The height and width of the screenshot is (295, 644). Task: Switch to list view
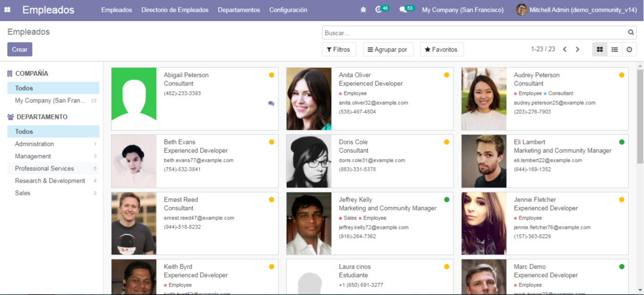614,50
